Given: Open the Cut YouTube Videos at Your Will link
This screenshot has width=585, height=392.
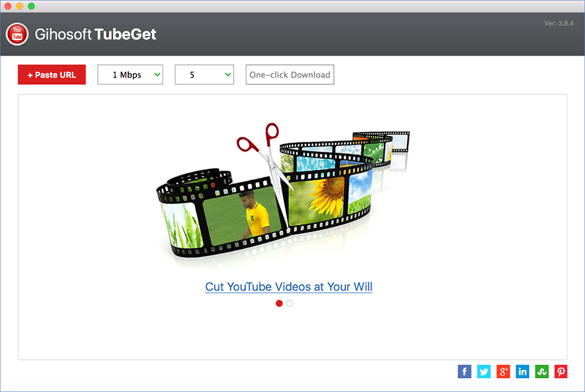Looking at the screenshot, I should (x=289, y=287).
